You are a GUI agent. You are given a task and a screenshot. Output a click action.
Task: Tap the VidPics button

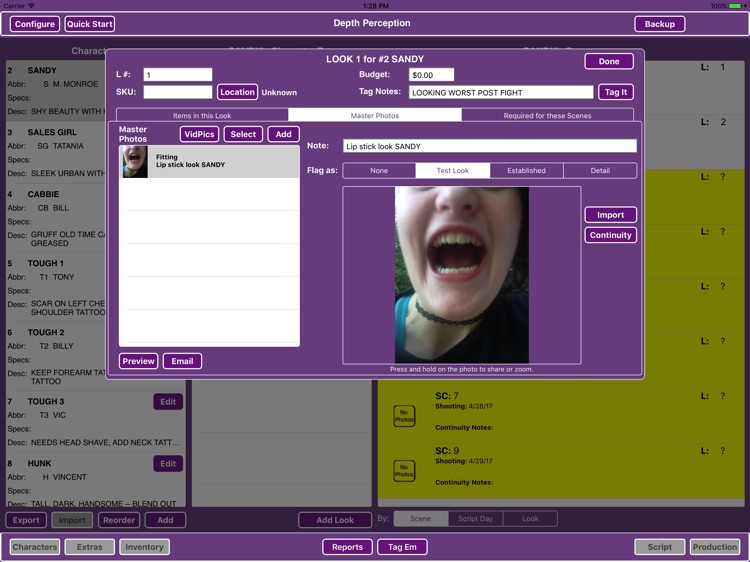tap(199, 134)
